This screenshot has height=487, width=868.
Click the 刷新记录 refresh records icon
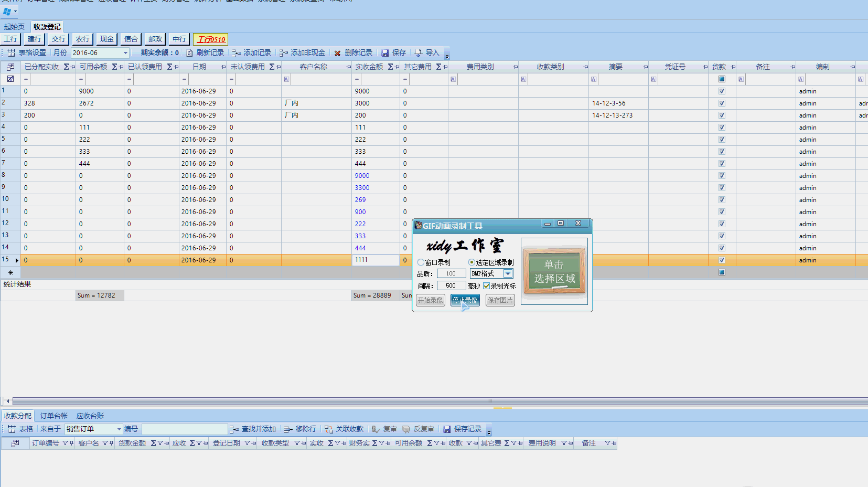(x=190, y=53)
